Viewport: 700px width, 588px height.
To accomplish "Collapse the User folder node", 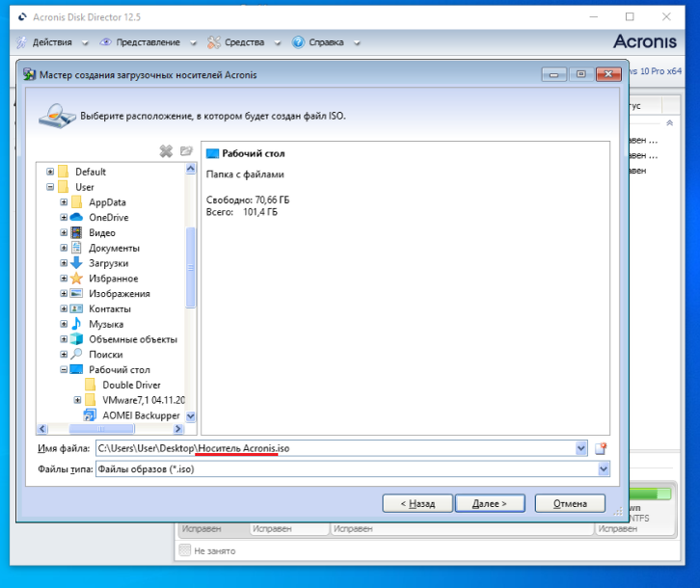I will [50, 187].
